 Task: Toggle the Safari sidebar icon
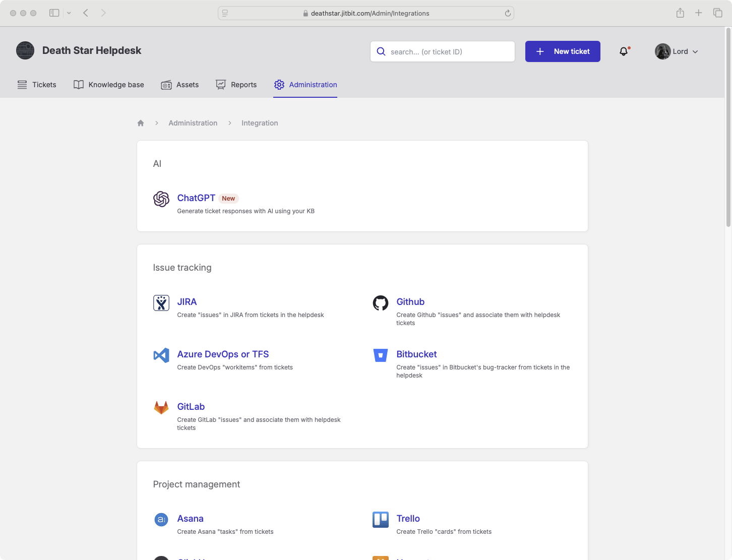click(x=54, y=13)
